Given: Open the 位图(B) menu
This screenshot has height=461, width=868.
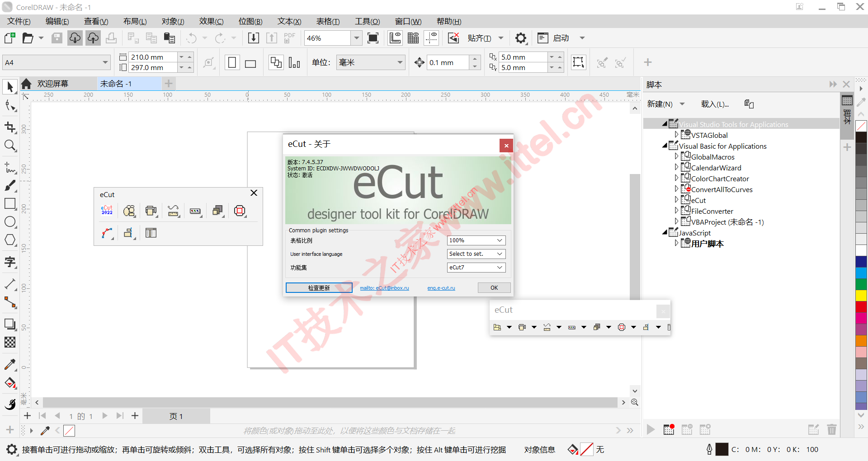Looking at the screenshot, I should [250, 21].
